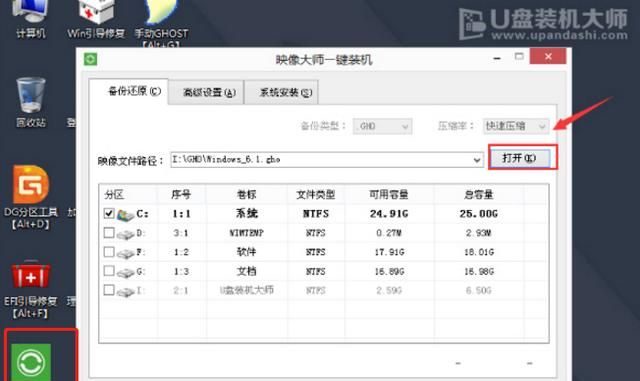This screenshot has width=640, height=381.
Task: Click the 17.91G free space value
Action: (389, 252)
